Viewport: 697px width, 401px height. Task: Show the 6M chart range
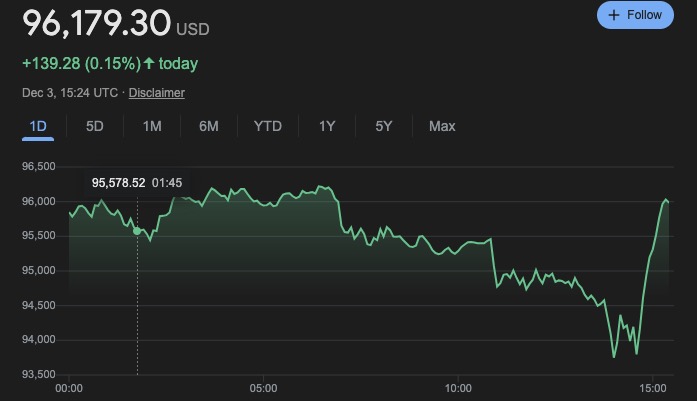click(209, 126)
